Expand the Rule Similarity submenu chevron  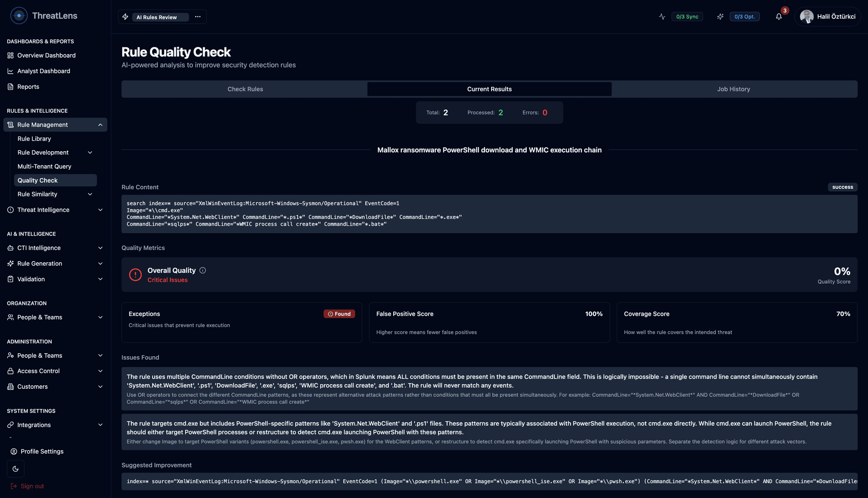[90, 194]
